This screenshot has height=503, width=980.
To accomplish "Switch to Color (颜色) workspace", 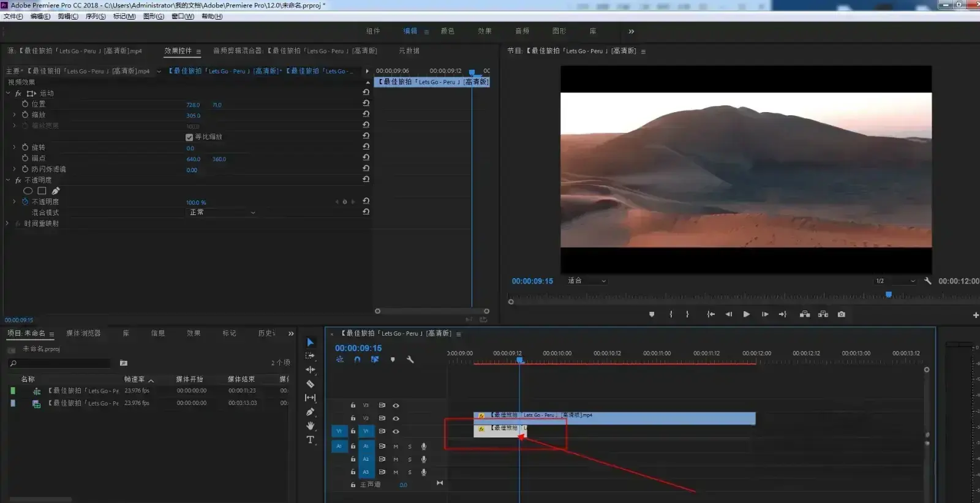I will click(448, 31).
